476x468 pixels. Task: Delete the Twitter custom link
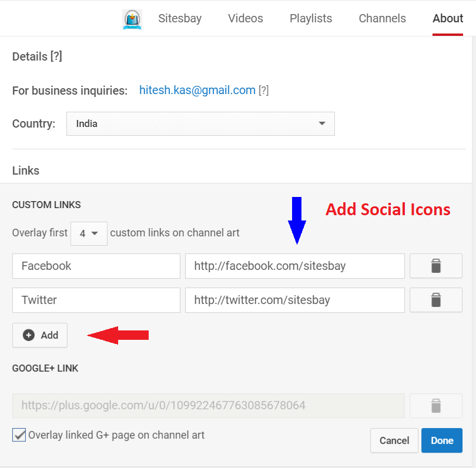435,300
